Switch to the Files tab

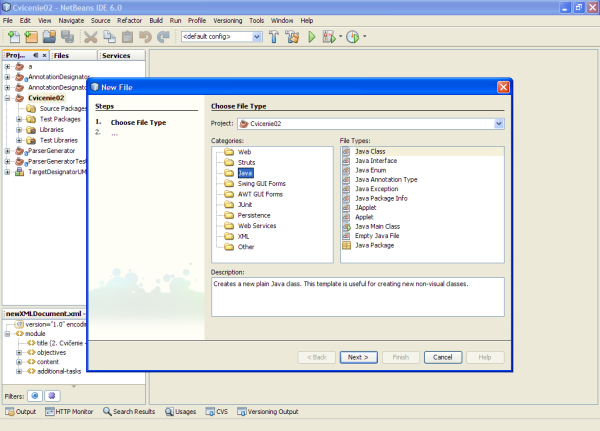(73, 56)
